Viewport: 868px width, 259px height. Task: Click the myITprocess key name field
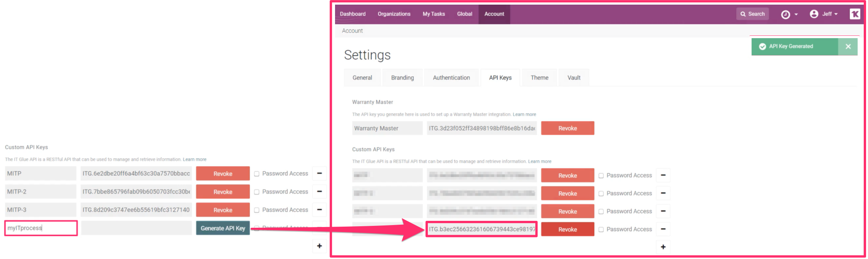pos(41,228)
